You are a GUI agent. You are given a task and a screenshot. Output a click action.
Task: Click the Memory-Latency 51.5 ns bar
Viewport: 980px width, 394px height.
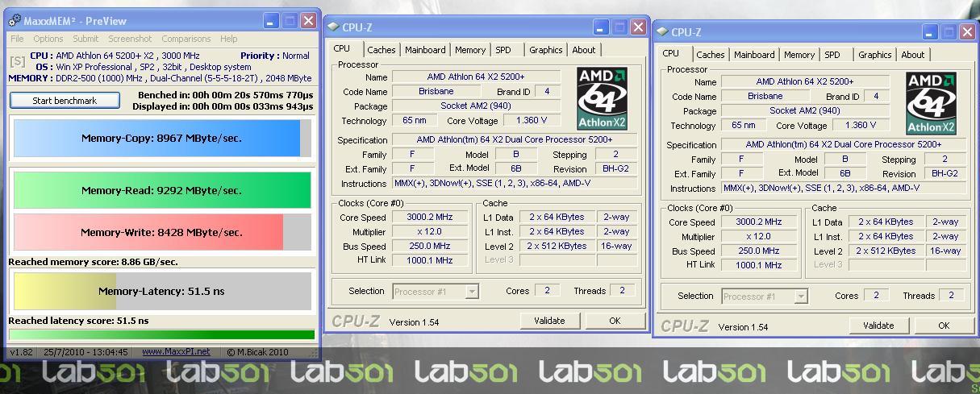tap(162, 291)
